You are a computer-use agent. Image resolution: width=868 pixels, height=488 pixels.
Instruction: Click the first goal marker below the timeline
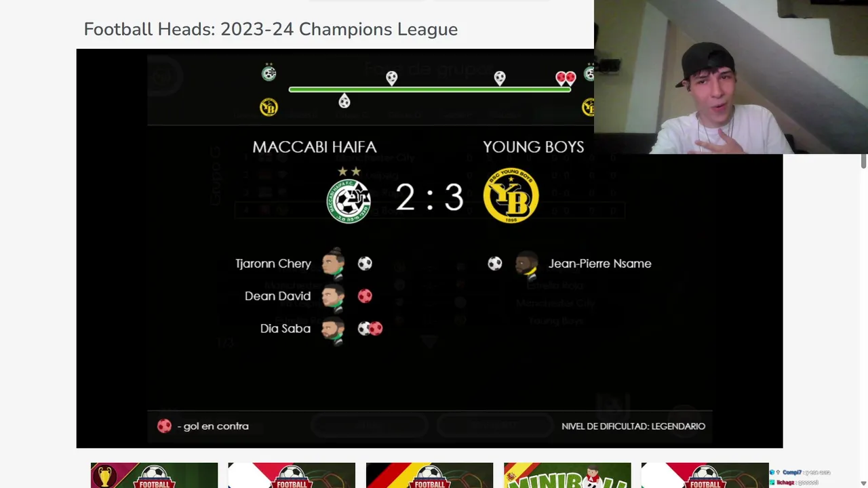point(344,101)
